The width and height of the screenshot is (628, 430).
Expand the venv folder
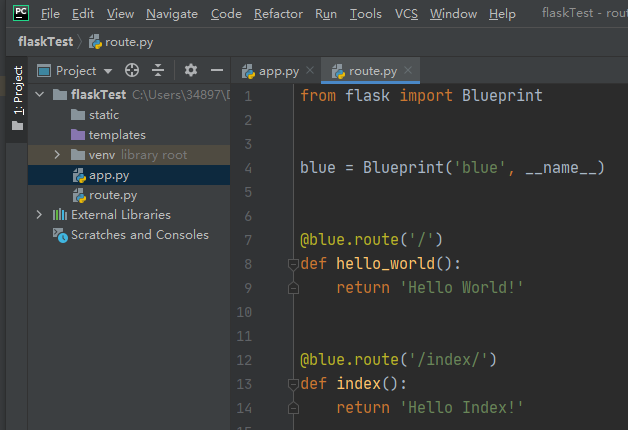pos(57,155)
